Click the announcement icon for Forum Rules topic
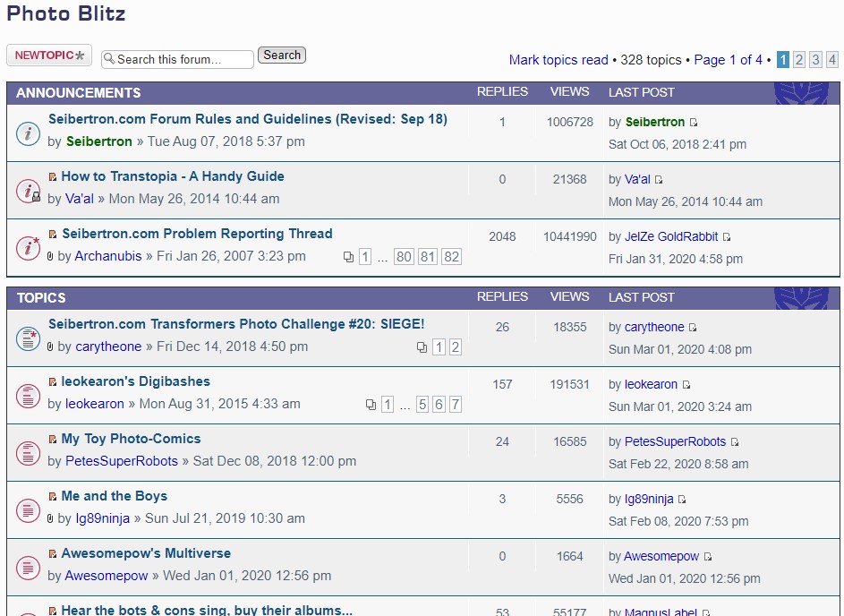The image size is (844, 616). click(28, 133)
